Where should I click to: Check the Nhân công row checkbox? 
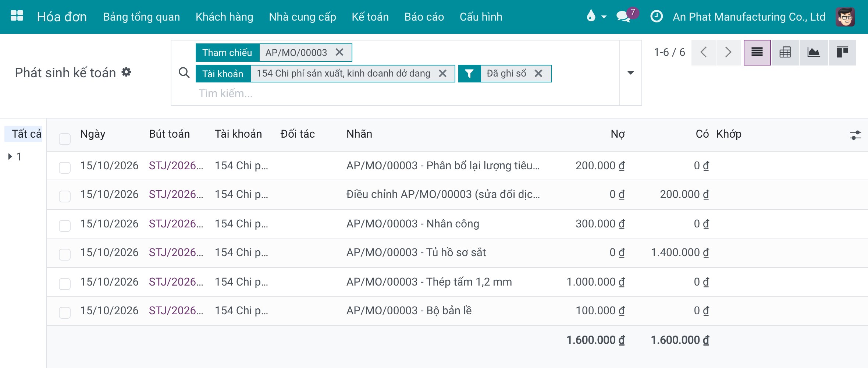(65, 226)
